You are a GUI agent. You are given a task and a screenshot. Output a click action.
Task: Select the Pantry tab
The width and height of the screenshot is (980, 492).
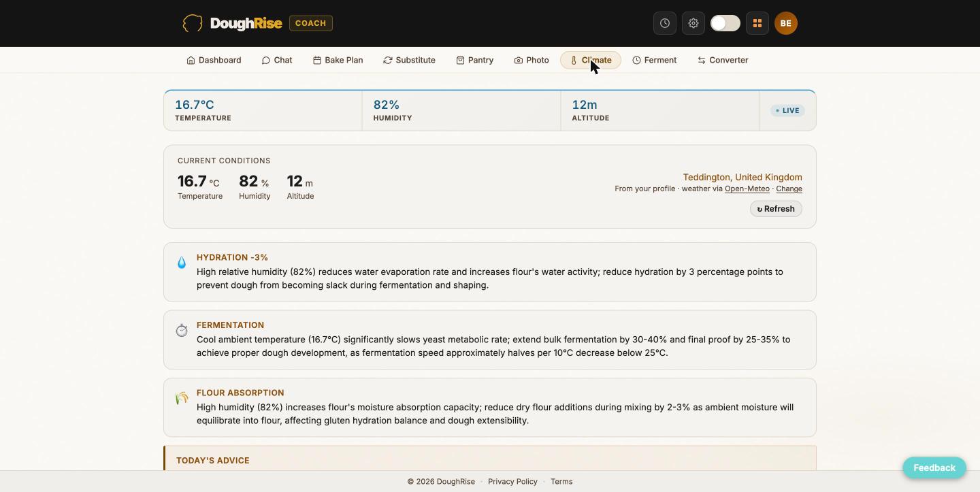(x=475, y=60)
